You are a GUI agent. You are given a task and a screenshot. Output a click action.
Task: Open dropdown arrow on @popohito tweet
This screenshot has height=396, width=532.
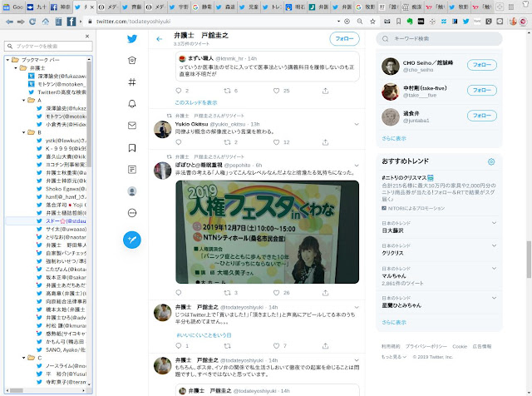pyautogui.click(x=357, y=166)
